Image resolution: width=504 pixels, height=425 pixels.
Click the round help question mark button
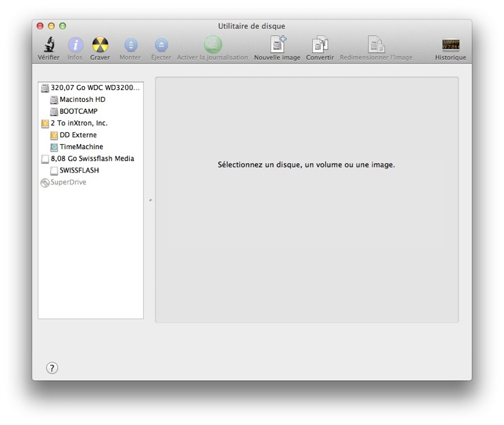click(52, 368)
